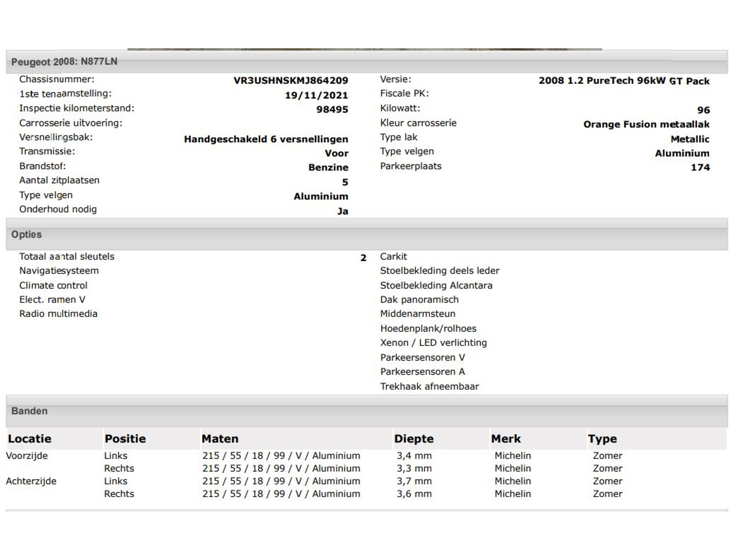Click the 3,4 mm tire depth value
The image size is (747, 560).
pyautogui.click(x=414, y=455)
